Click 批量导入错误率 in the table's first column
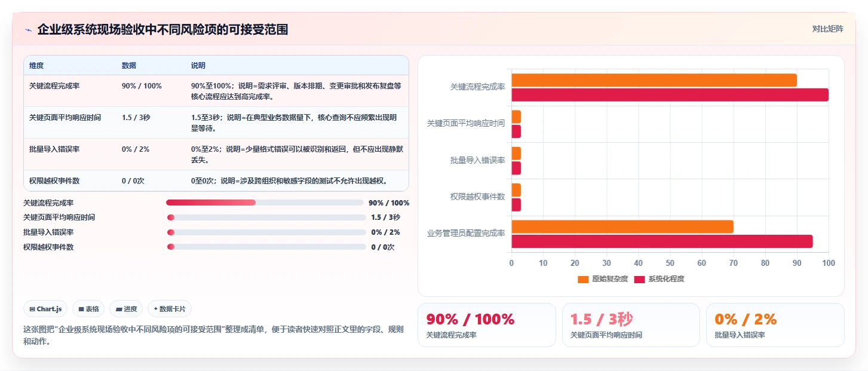 (x=54, y=149)
